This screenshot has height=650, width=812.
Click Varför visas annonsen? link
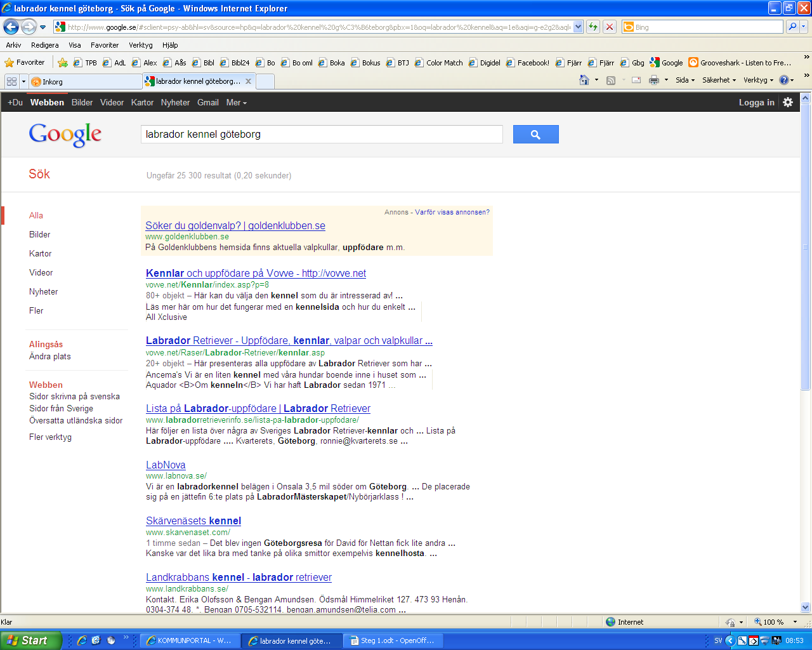click(x=452, y=212)
